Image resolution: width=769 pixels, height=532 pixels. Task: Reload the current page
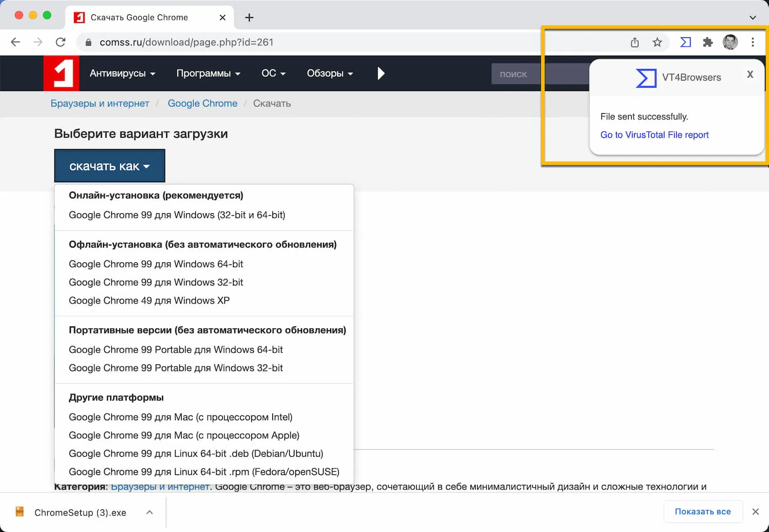tap(60, 42)
